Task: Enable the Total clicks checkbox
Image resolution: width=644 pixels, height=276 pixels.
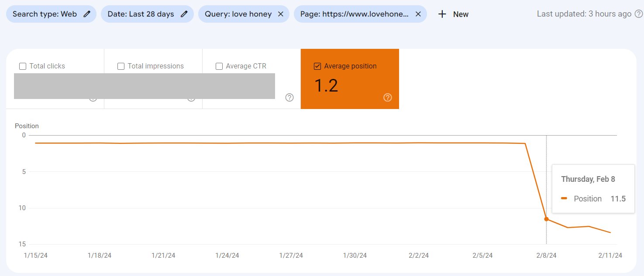Action: pos(23,66)
